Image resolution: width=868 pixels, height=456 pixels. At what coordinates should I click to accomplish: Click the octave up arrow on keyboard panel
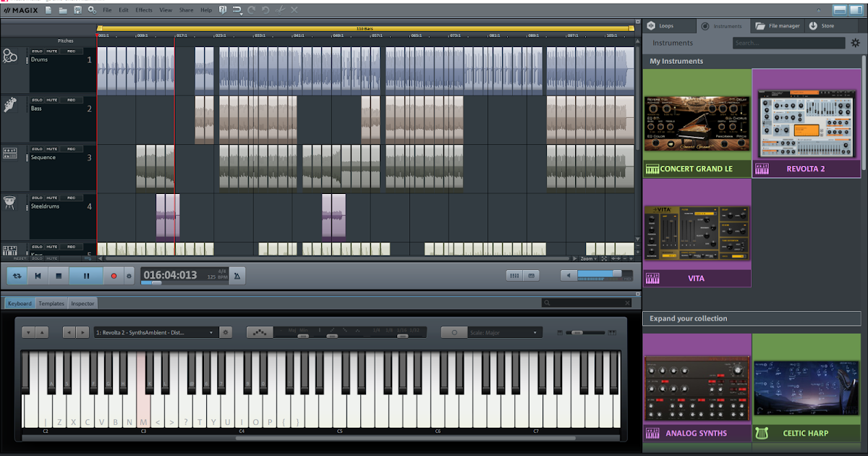(x=42, y=332)
